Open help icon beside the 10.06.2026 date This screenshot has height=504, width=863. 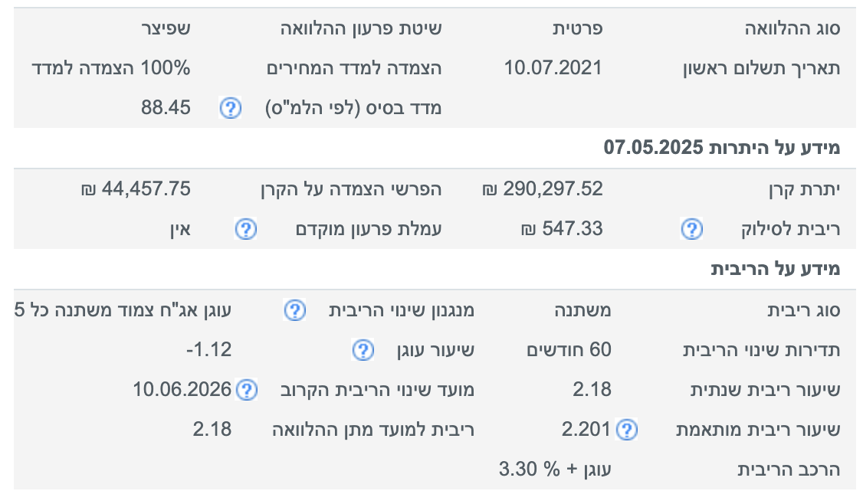(x=246, y=390)
